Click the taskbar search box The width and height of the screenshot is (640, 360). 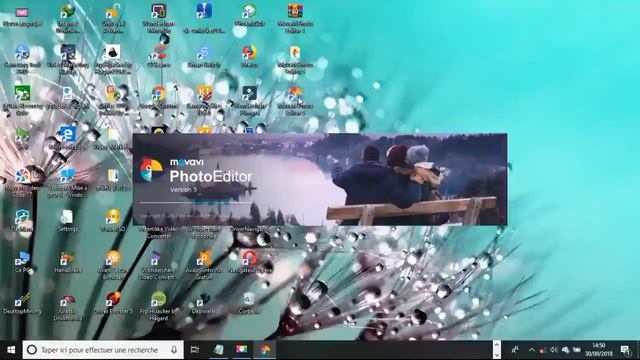click(x=103, y=350)
